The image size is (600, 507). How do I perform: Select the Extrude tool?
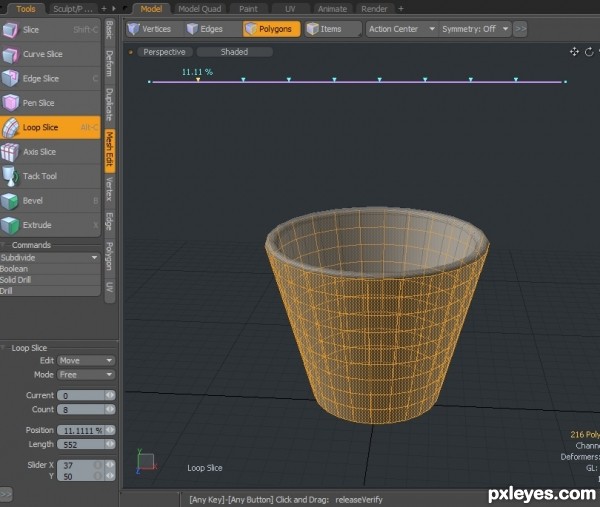coord(50,225)
